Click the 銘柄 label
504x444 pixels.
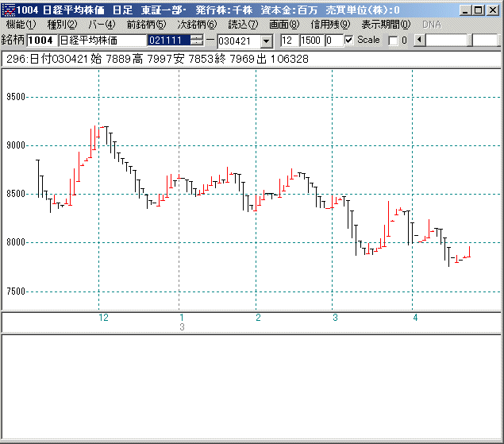(13, 40)
